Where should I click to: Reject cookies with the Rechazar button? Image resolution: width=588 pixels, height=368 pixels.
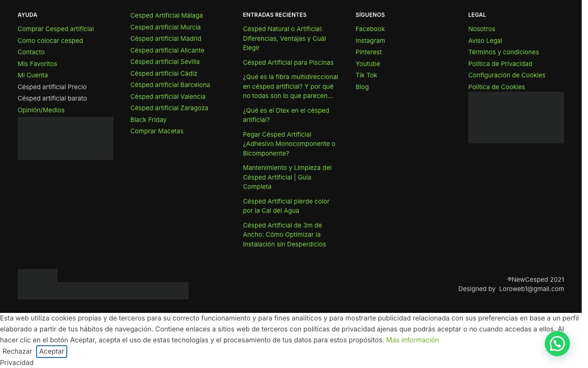click(x=17, y=352)
